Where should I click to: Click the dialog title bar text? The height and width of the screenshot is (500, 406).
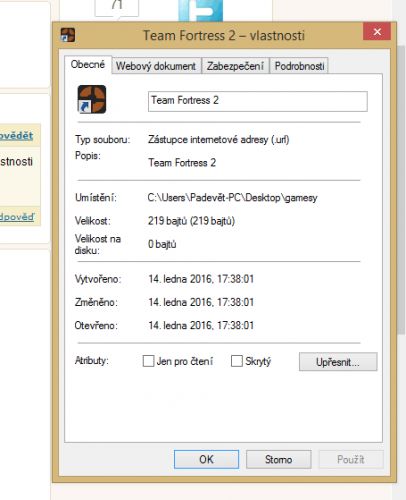pyautogui.click(x=224, y=35)
